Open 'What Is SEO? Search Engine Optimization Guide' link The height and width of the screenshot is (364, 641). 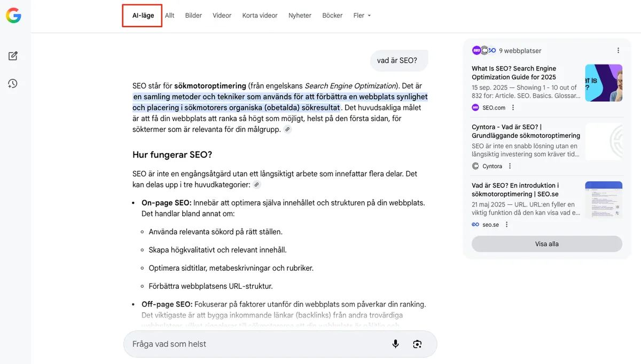click(x=514, y=73)
